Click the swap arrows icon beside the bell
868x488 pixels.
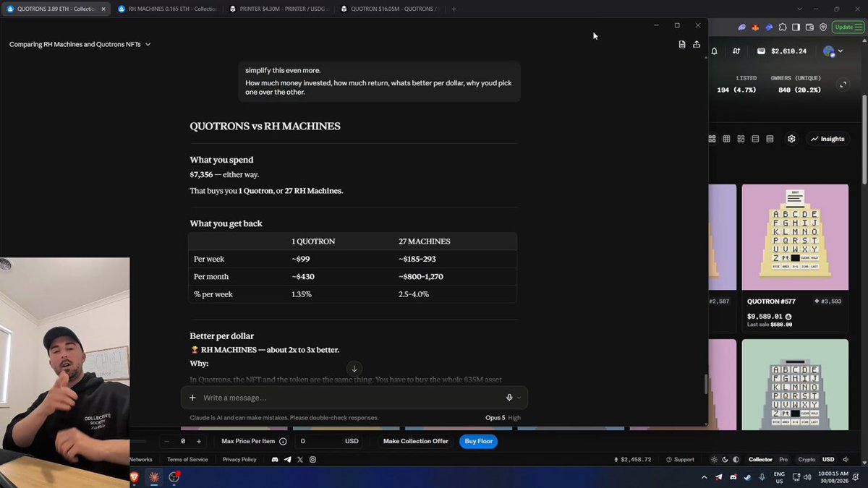736,51
